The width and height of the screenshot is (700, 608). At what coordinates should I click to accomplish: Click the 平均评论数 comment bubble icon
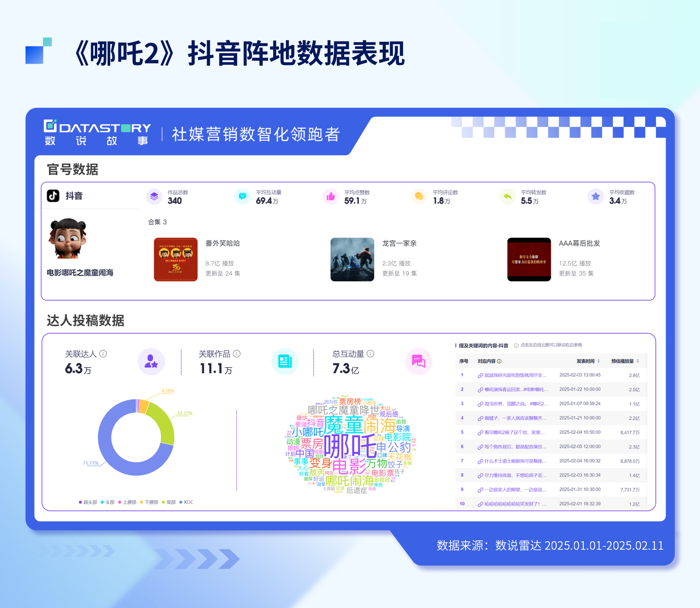419,197
